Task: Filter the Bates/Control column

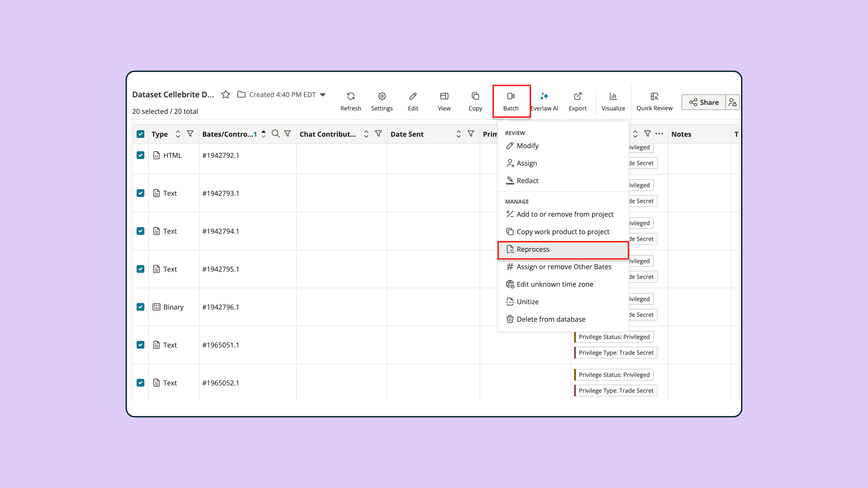Action: coord(287,134)
